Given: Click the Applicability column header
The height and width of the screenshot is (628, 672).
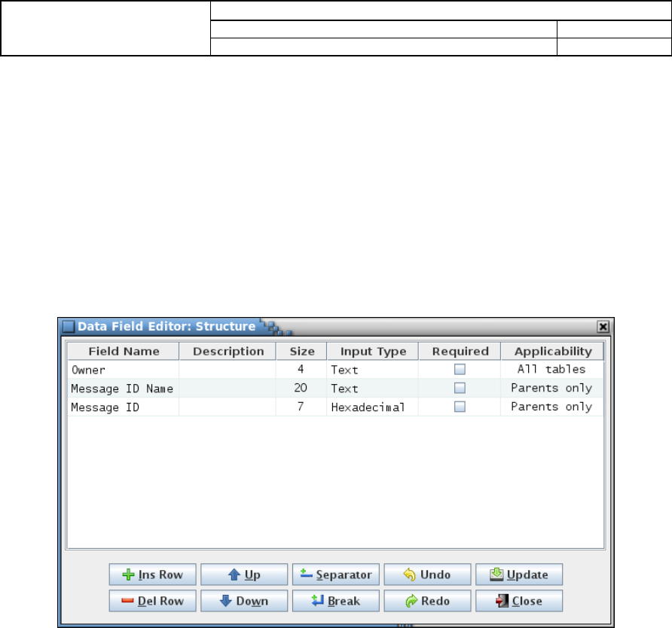Looking at the screenshot, I should point(552,351).
